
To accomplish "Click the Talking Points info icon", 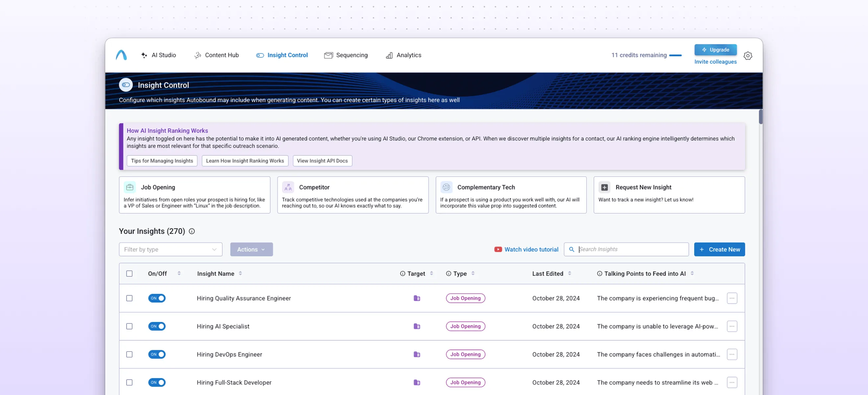I will 599,274.
